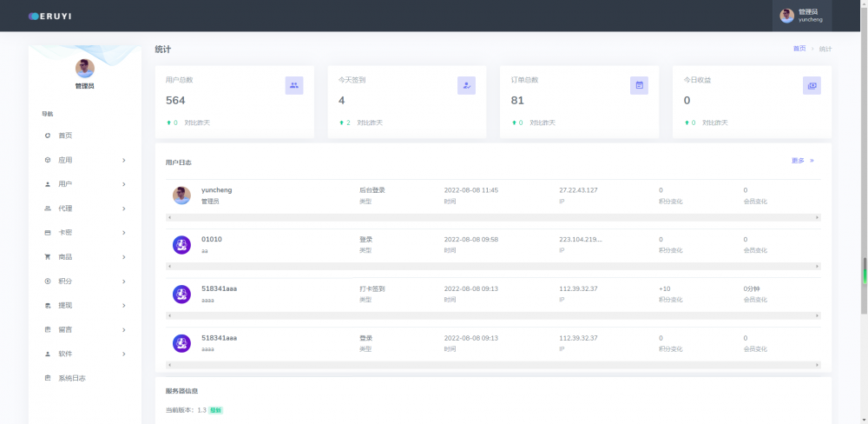Screen dimensions: 868x424
Task: Click the 今天签到 check-in icon
Action: pos(467,85)
